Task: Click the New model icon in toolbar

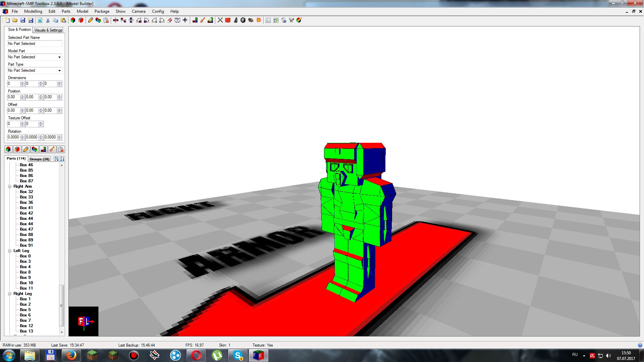Action: pos(7,20)
